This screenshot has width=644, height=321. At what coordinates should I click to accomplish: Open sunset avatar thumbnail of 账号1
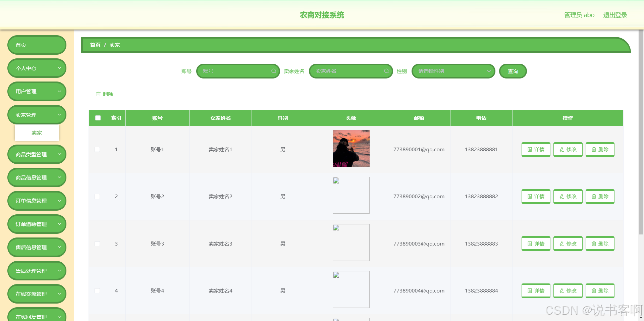coord(351,148)
